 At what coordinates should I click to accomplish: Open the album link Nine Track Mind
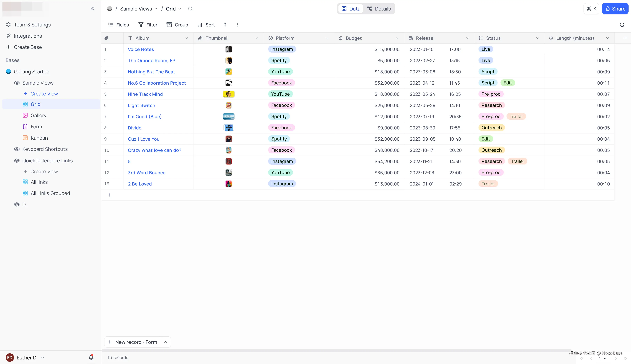pyautogui.click(x=145, y=94)
